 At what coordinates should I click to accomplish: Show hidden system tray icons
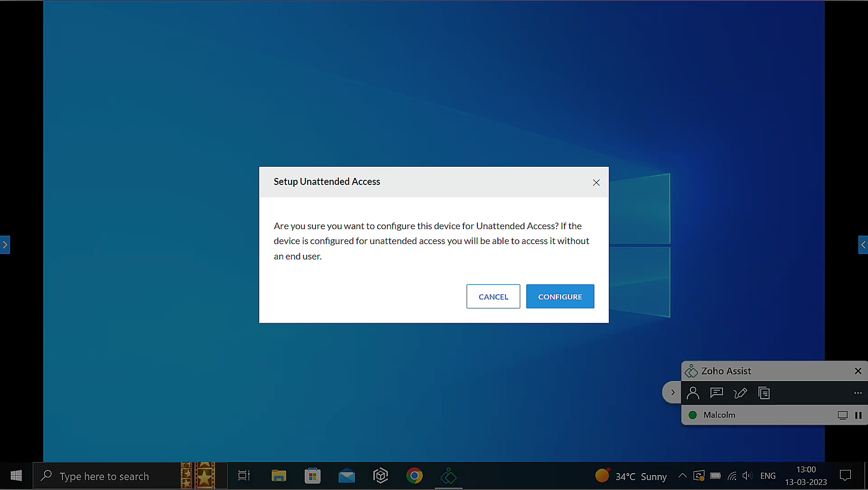tap(682, 476)
